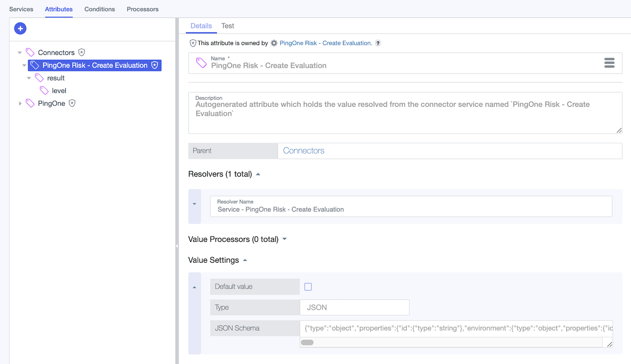Image resolution: width=631 pixels, height=364 pixels.
Task: Collapse the left panel with splitter arrow
Action: click(x=177, y=246)
